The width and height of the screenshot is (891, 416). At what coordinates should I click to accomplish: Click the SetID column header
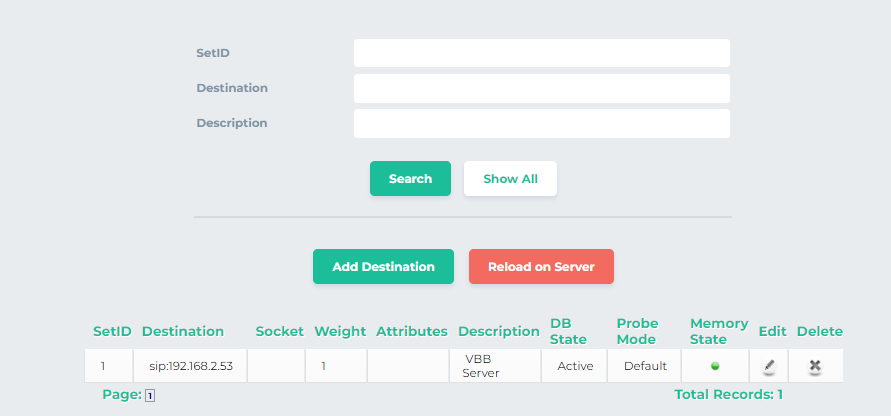[112, 331]
